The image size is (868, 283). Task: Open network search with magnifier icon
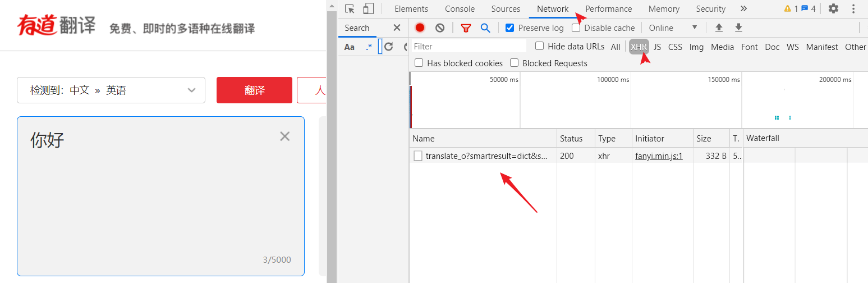pyautogui.click(x=485, y=28)
